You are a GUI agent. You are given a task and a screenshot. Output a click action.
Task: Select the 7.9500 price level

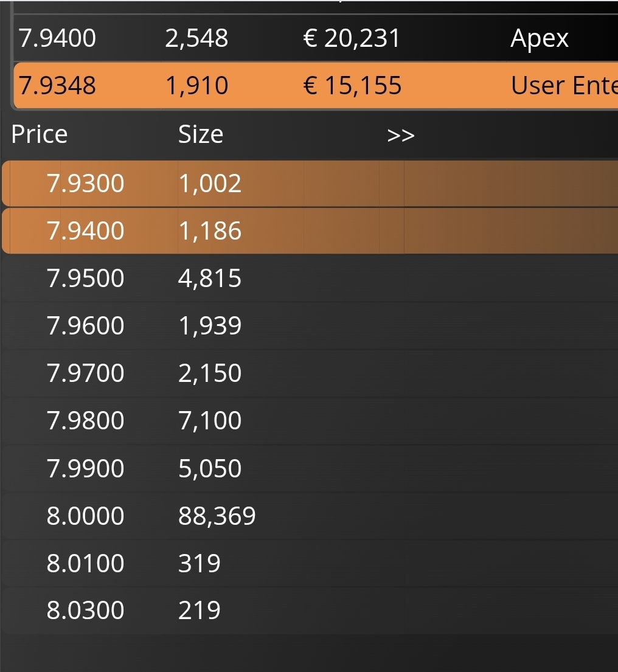[85, 279]
